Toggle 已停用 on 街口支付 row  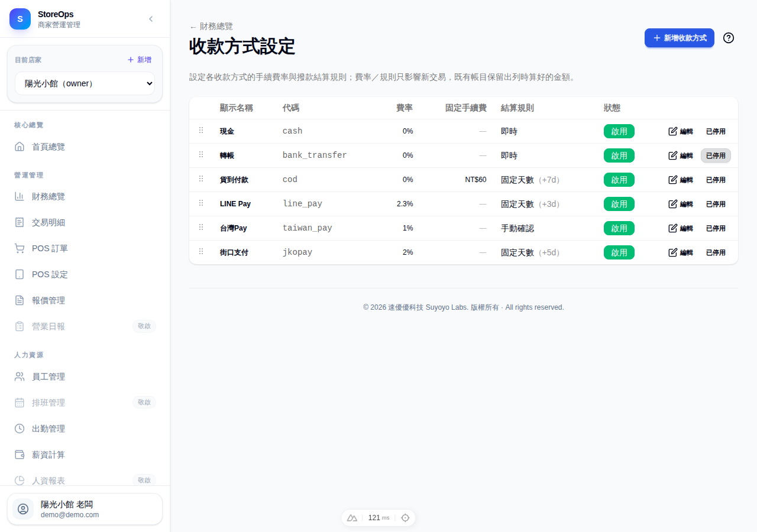pos(716,252)
